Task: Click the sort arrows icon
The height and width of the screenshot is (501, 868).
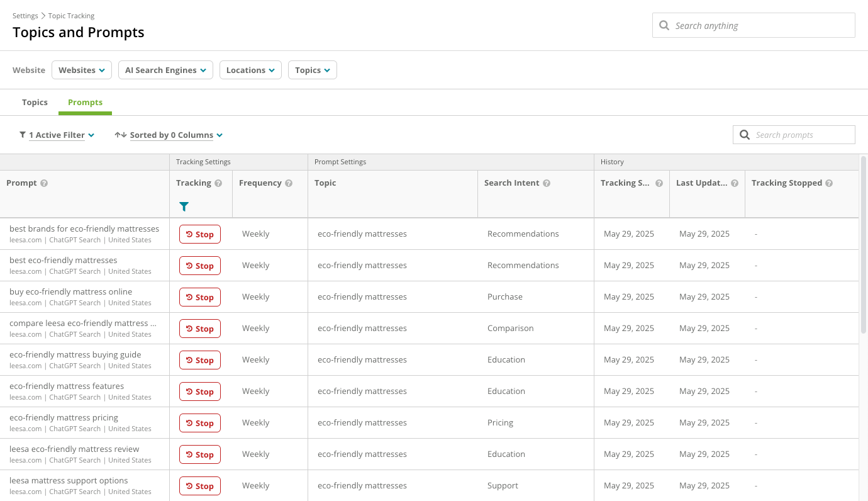Action: [121, 135]
